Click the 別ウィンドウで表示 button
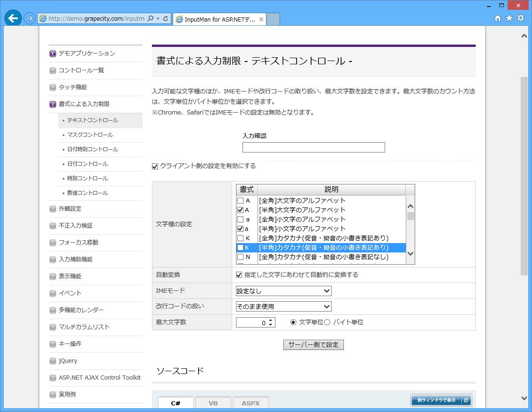The height and width of the screenshot is (412, 532). pyautogui.click(x=441, y=400)
